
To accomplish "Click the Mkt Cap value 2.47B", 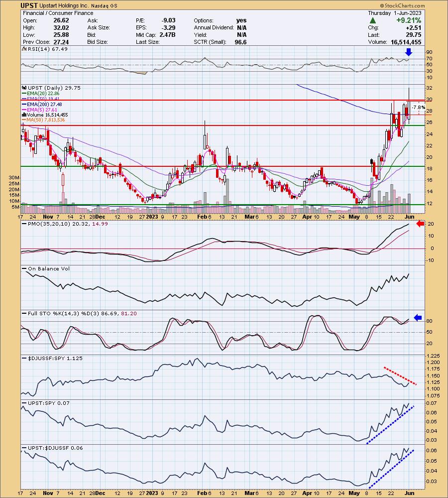I will pos(167,35).
